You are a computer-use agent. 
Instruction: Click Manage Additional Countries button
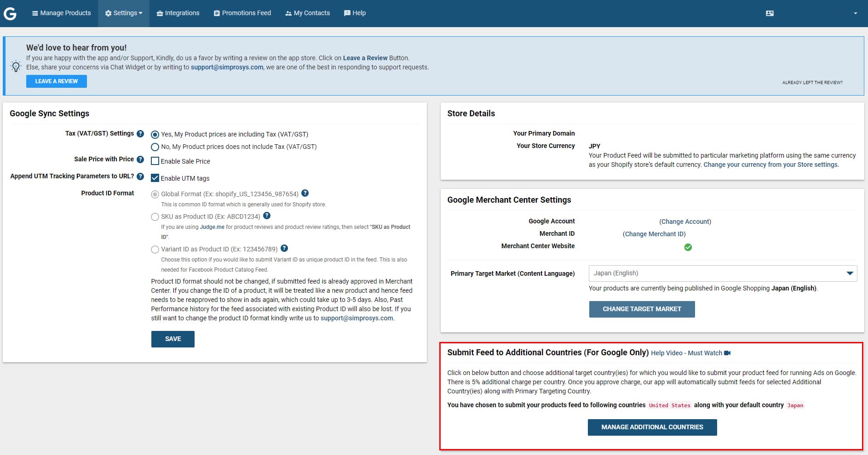point(652,427)
